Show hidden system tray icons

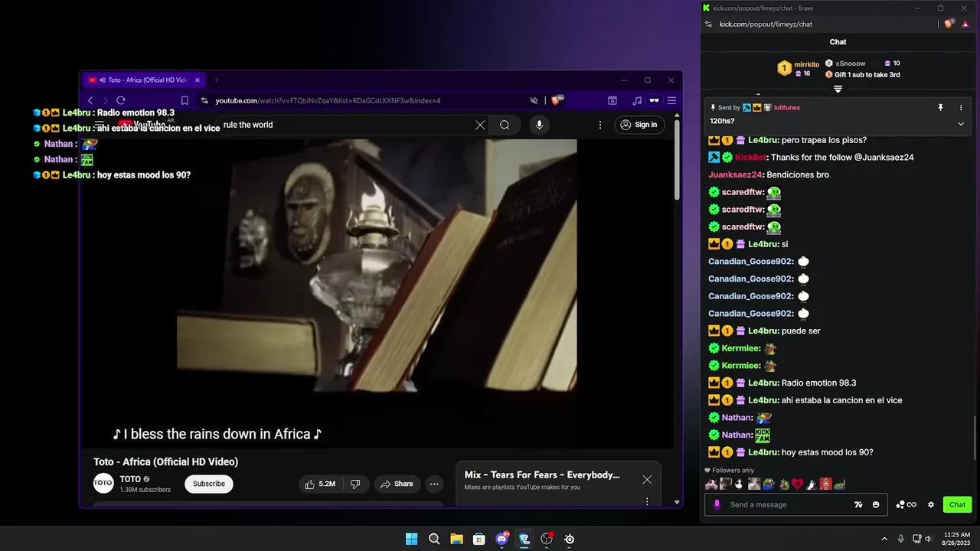coord(884,539)
